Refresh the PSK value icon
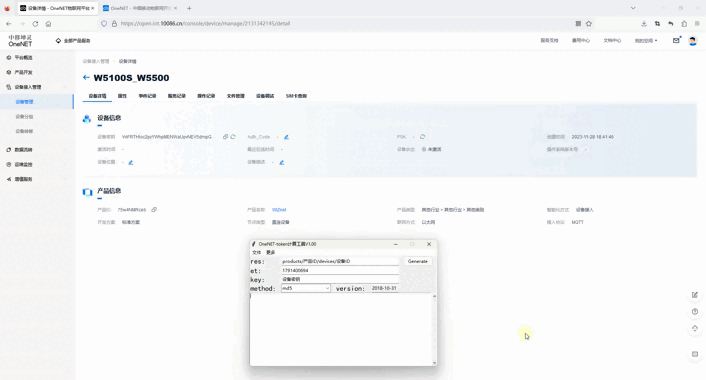706x380 pixels. tap(422, 136)
